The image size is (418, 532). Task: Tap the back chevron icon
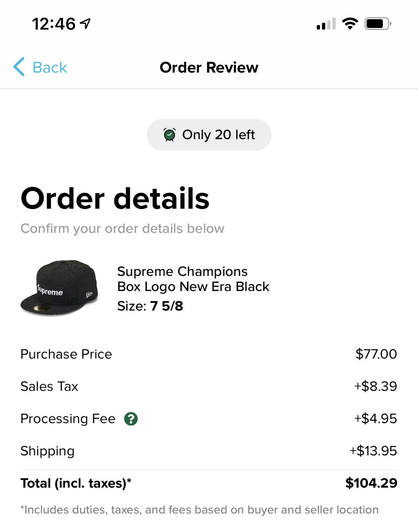click(x=20, y=67)
